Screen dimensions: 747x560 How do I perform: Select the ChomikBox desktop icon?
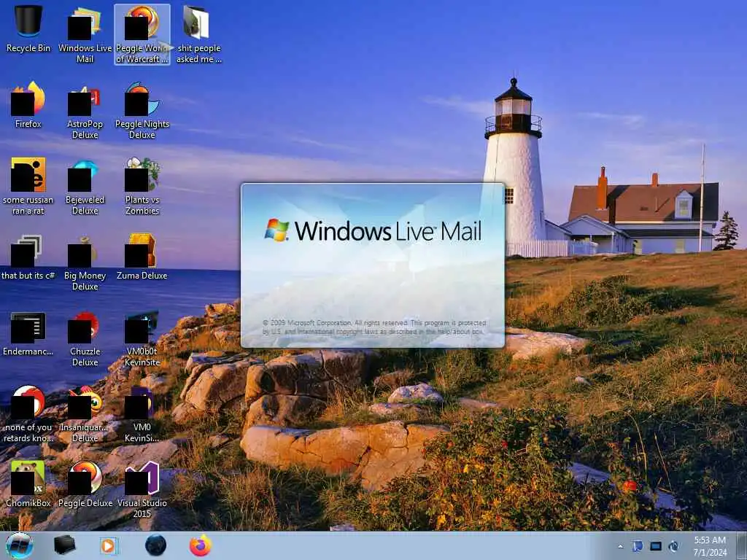pos(28,483)
